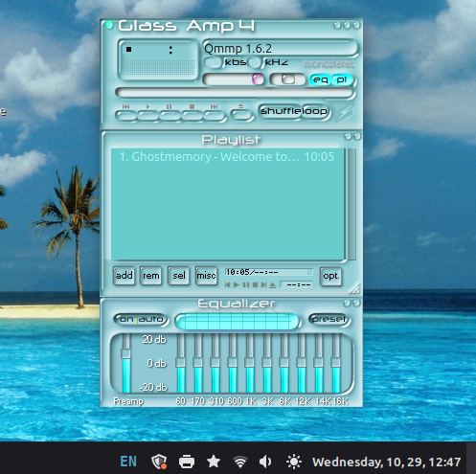The height and width of the screenshot is (474, 476).
Task: Click the Qmmp 1.6.2 song title display
Action: pyautogui.click(x=280, y=49)
